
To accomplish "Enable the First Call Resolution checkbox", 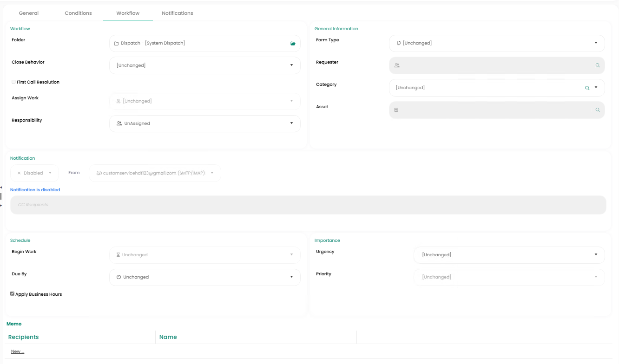I will pyautogui.click(x=13, y=82).
